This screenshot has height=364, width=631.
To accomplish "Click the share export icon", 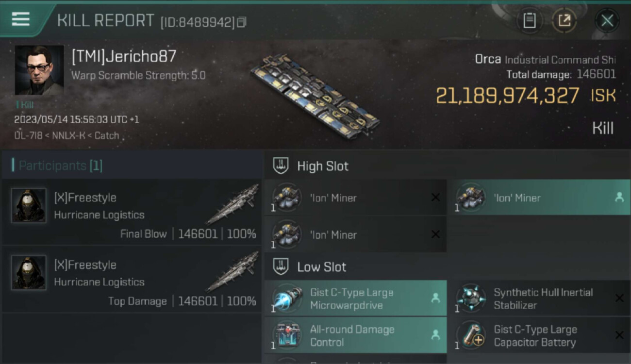I will coord(565,20).
